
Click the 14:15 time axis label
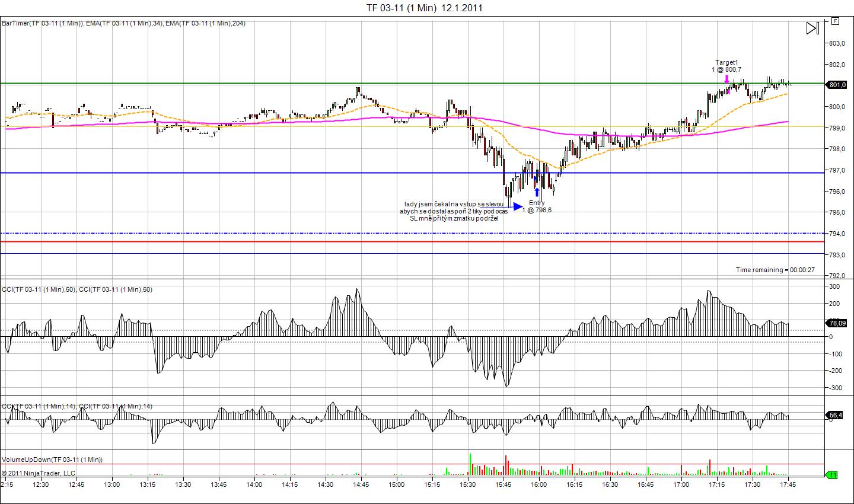pos(290,484)
